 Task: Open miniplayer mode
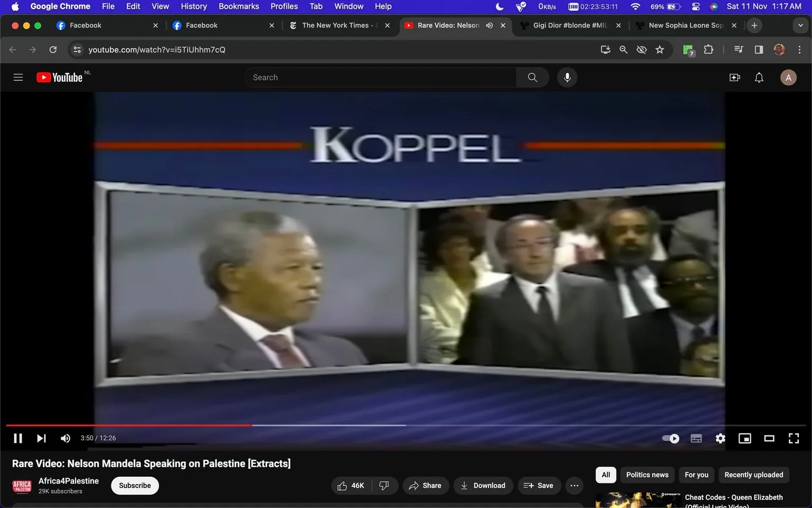pos(745,438)
